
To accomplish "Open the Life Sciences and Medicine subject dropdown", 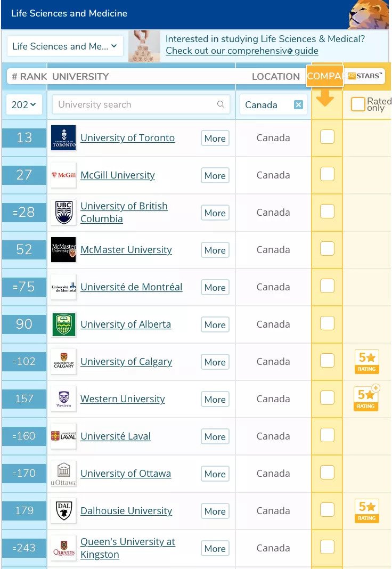I will [x=65, y=46].
